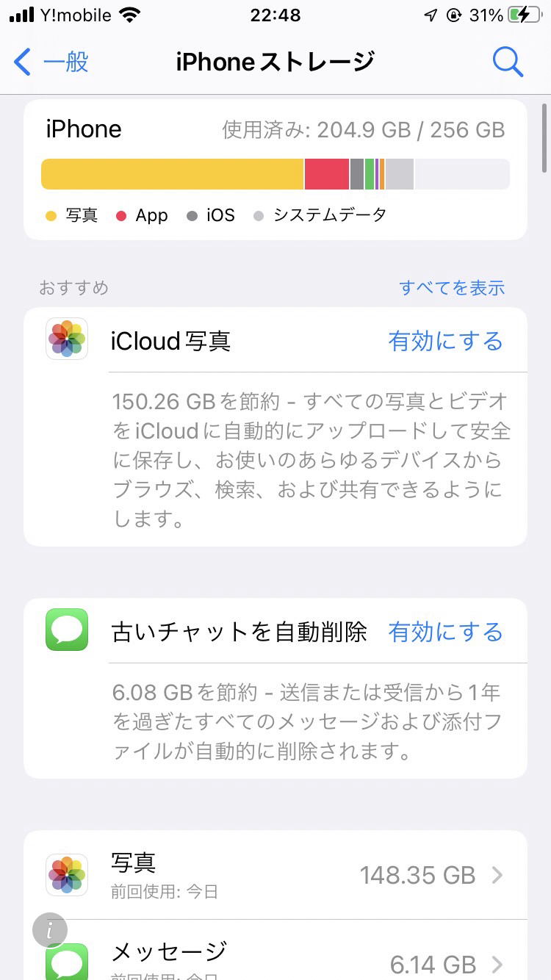Tap すべてを表示 link
551x980 pixels.
pyautogui.click(x=452, y=287)
